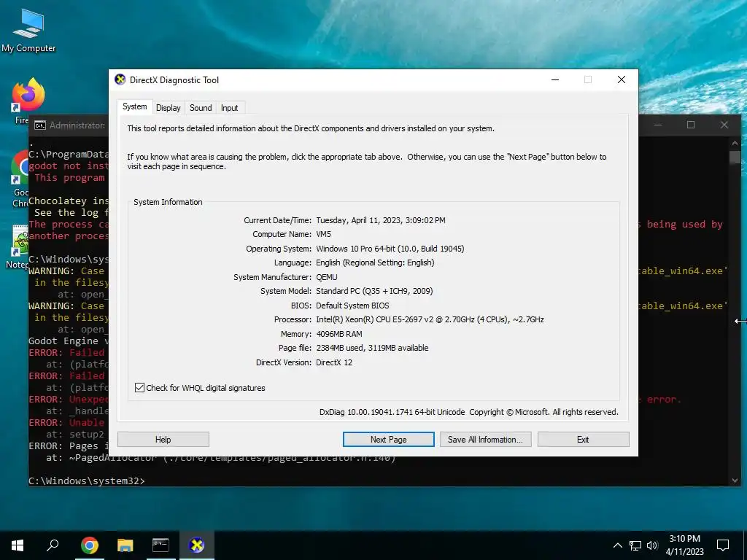
Task: Click the BIOS value Default System BIOS
Action: tap(352, 306)
